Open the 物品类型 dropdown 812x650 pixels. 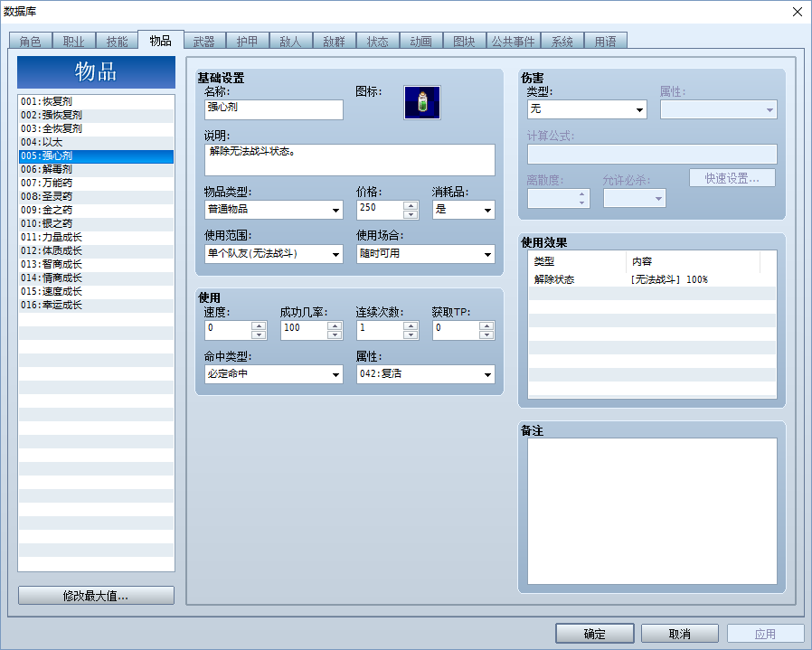273,210
